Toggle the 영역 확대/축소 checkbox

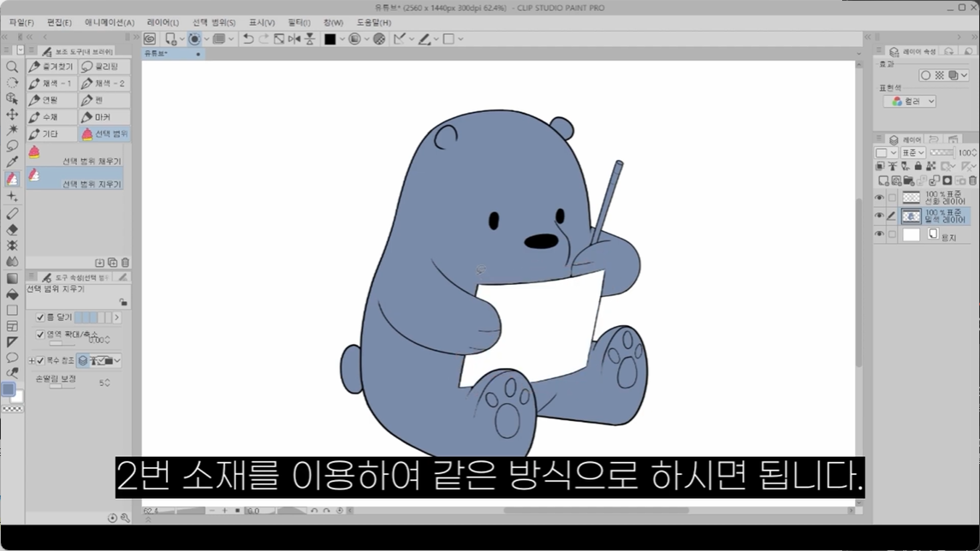tap(40, 335)
